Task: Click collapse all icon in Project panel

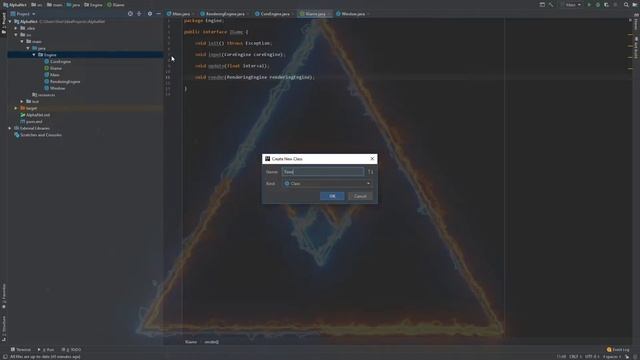Action: point(139,14)
